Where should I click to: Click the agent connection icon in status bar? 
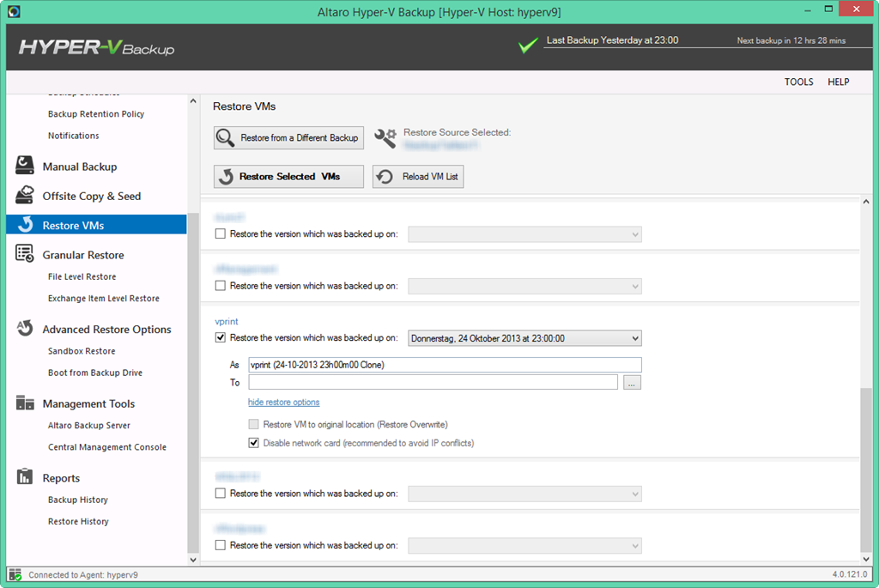click(x=15, y=574)
